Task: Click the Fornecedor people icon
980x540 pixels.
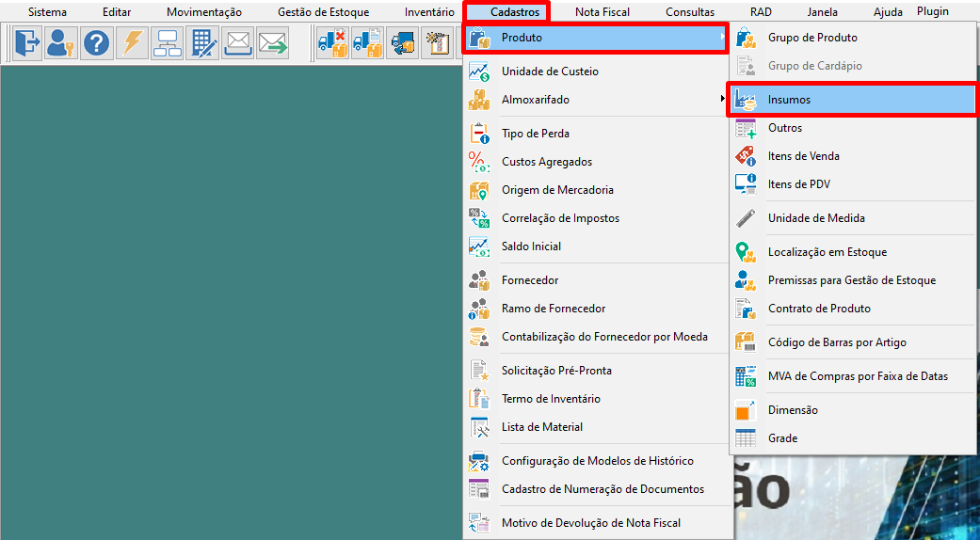Action: click(x=479, y=279)
